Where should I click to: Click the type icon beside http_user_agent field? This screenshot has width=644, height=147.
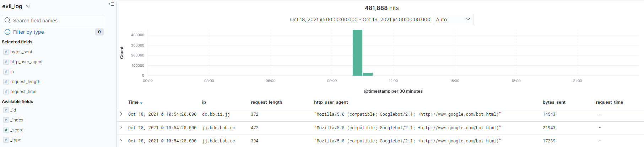point(6,62)
